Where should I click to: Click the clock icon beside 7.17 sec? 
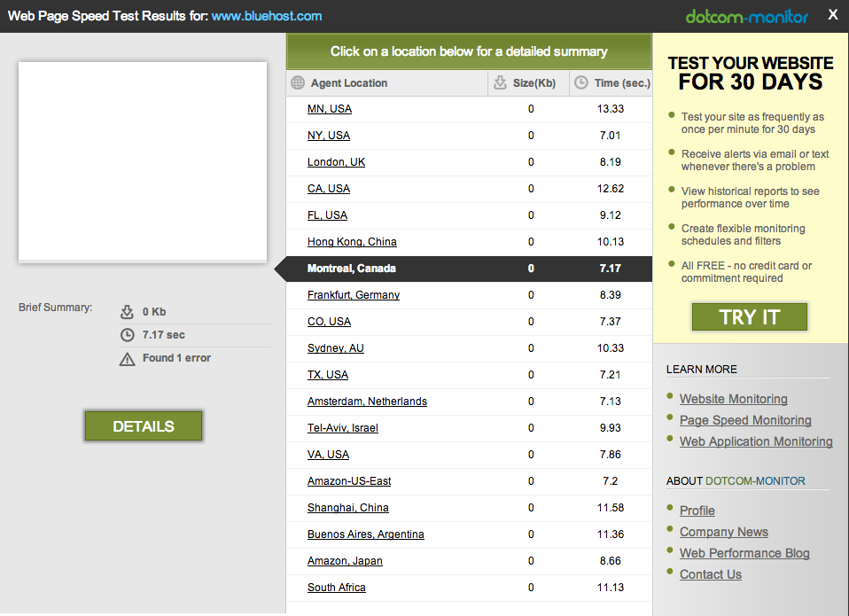[128, 335]
